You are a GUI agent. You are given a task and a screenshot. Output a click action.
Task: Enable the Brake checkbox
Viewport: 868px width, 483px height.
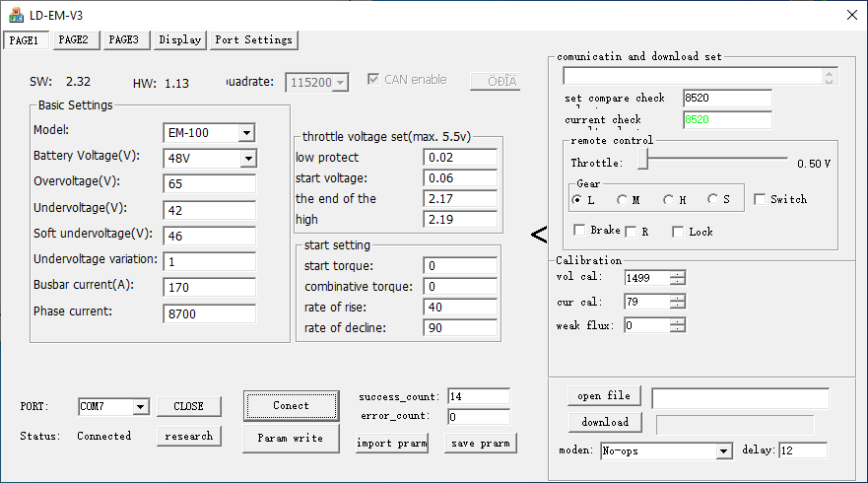(x=580, y=231)
